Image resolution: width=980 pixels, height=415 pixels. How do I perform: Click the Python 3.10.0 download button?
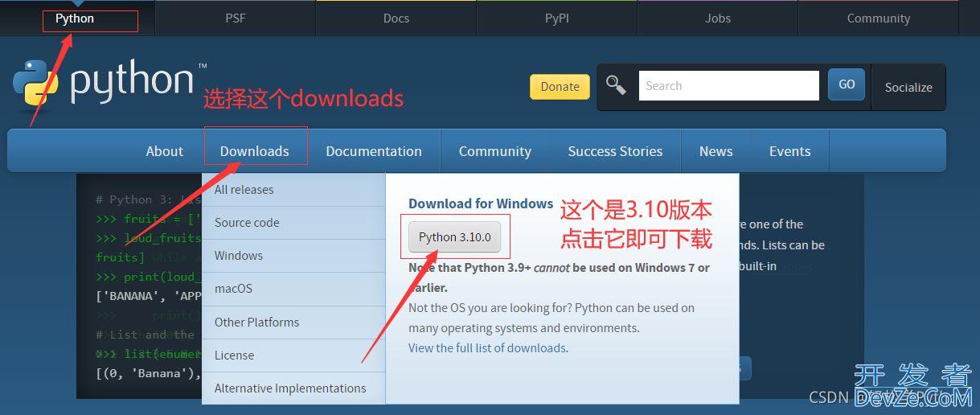[454, 236]
